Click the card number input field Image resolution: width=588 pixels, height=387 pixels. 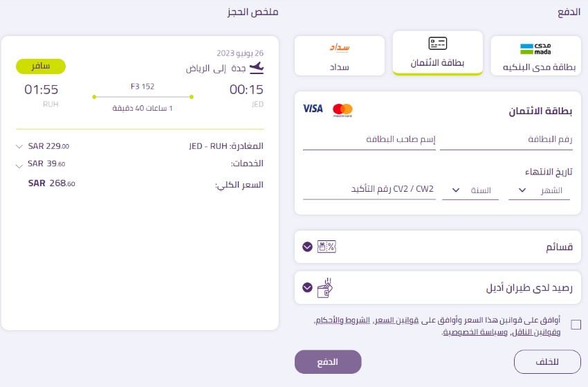[506, 140]
